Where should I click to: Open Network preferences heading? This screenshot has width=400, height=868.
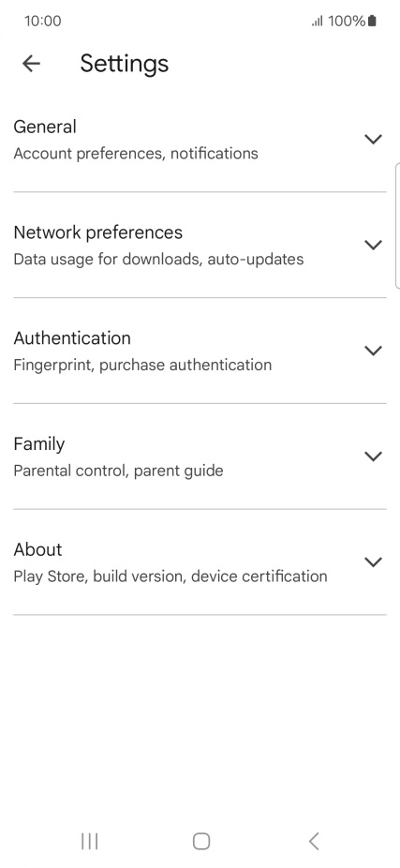click(98, 232)
